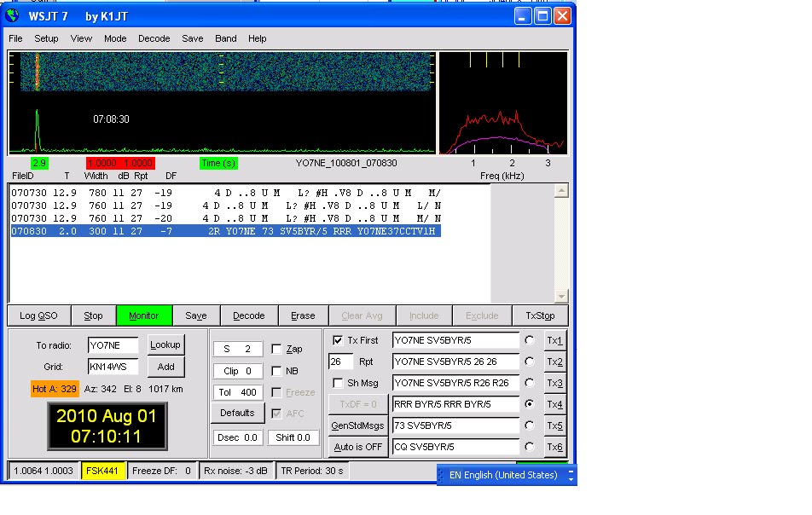The height and width of the screenshot is (515, 812).
Task: Click the Defaults button
Action: coord(237,413)
